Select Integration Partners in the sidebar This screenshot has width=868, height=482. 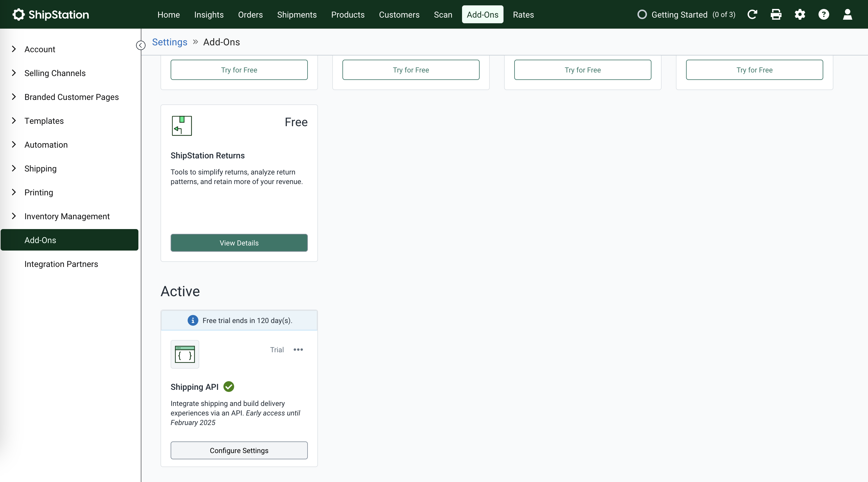(x=61, y=264)
